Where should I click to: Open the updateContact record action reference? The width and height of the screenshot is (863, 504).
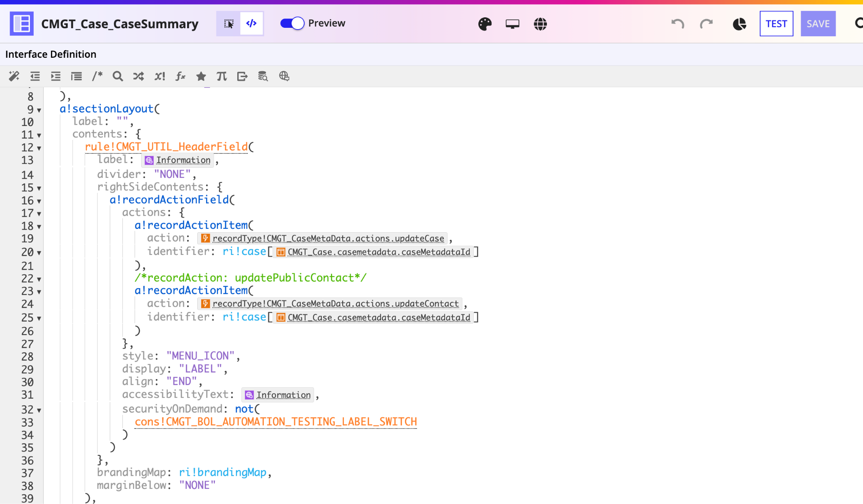tap(330, 304)
